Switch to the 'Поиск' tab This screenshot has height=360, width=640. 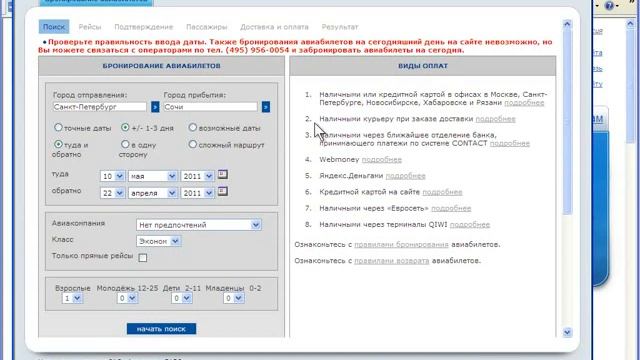coord(54,27)
